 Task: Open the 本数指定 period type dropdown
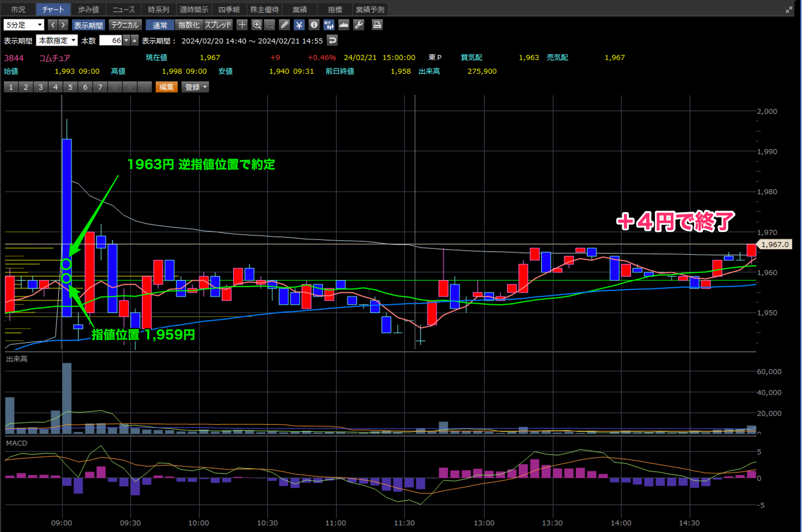(x=57, y=41)
